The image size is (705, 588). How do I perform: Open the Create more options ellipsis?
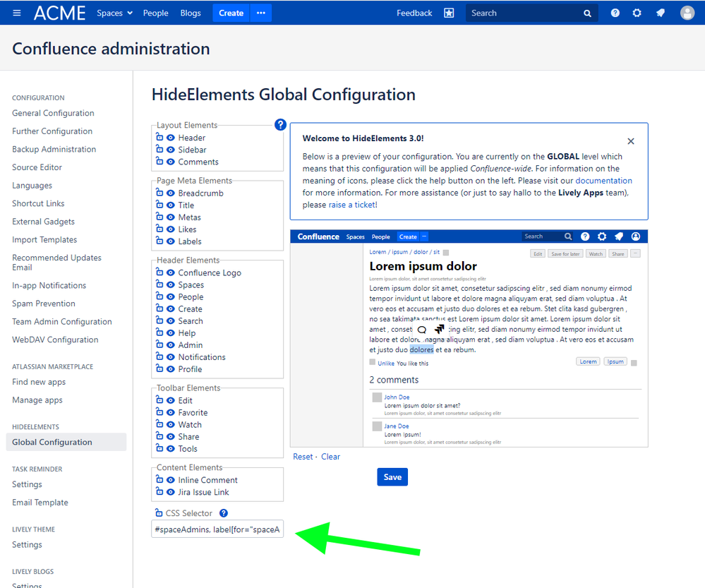[x=261, y=13]
